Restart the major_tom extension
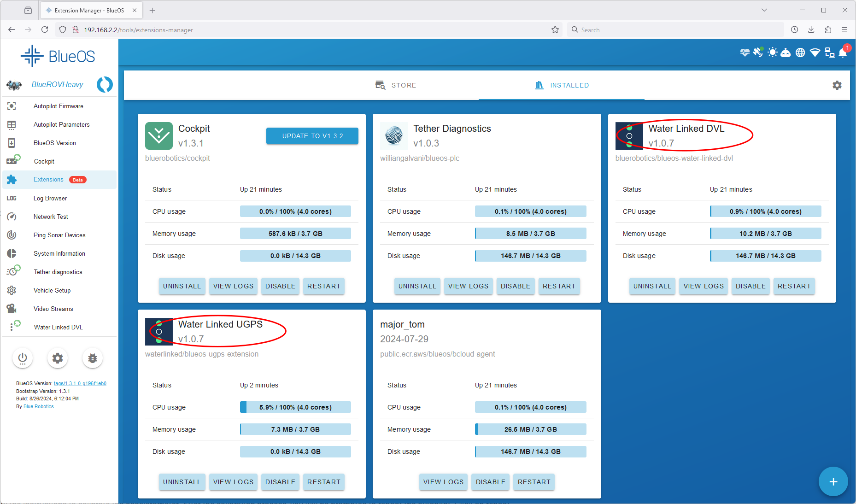The width and height of the screenshot is (856, 504). click(x=534, y=482)
